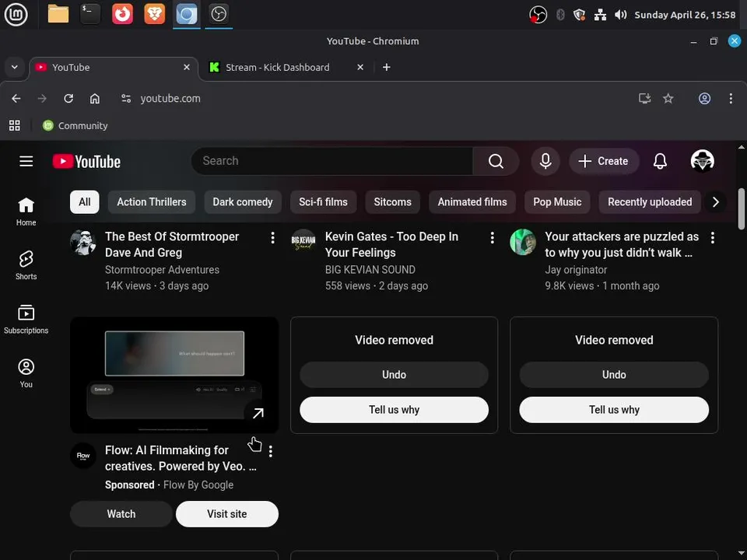Reload the current page
Viewport: 747px width, 560px height.
[68, 98]
